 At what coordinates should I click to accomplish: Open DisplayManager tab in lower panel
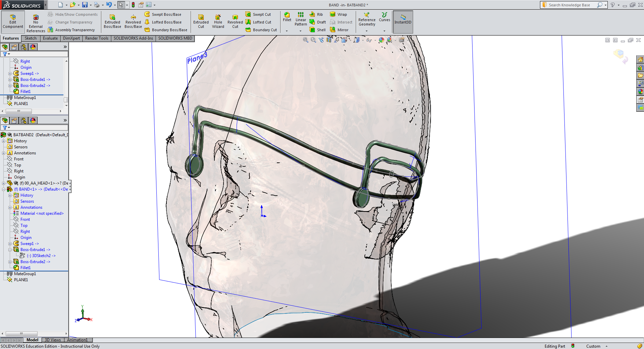coord(33,120)
